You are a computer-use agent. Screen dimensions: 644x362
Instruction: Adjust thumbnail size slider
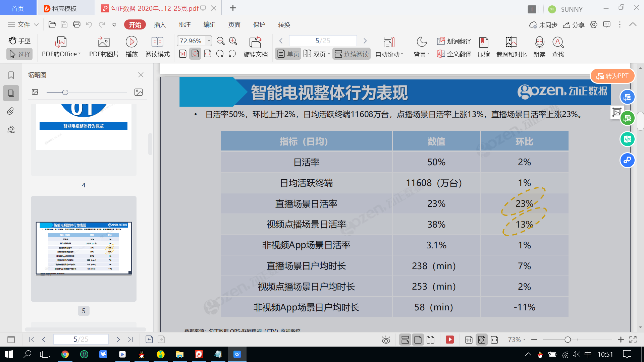coord(65,92)
